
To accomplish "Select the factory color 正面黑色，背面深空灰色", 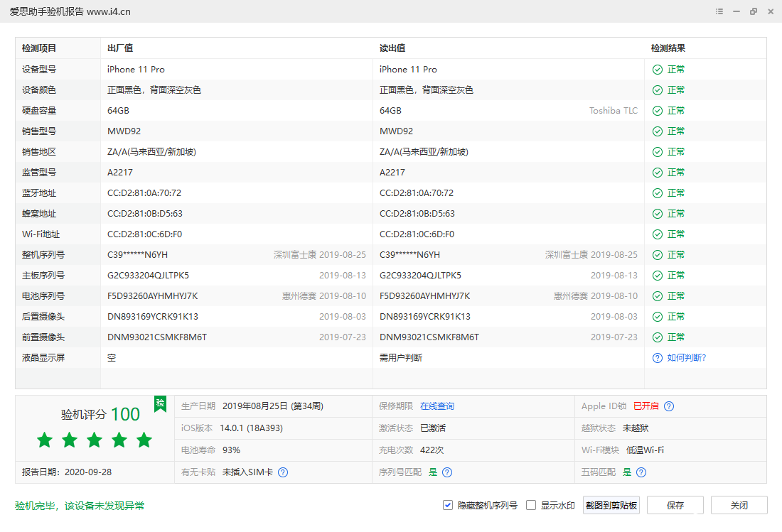I will click(x=154, y=90).
